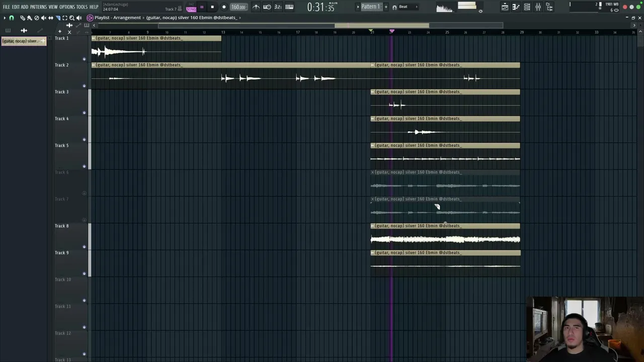Image resolution: width=644 pixels, height=362 pixels.
Task: Expand the arrow after the clip name in title
Action: (240, 18)
